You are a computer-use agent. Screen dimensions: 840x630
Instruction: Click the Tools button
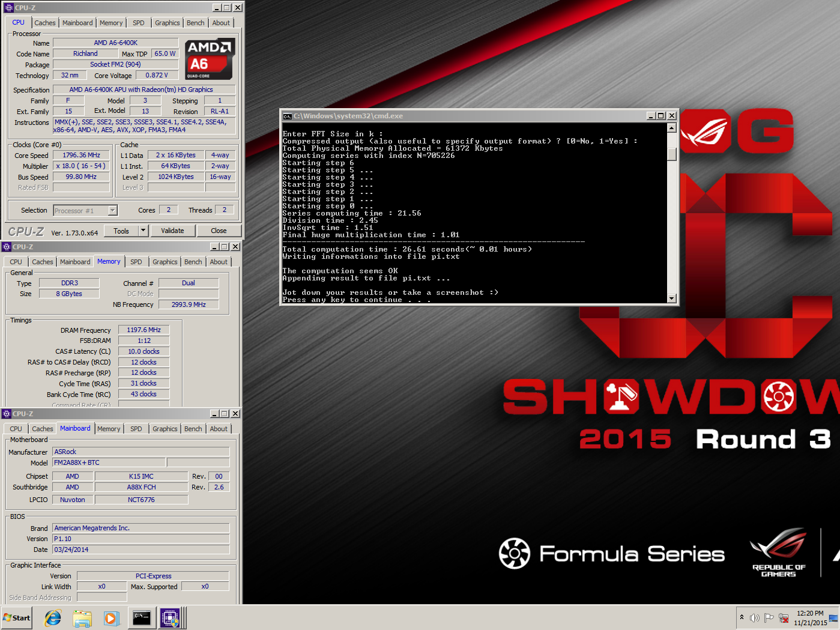tap(121, 231)
